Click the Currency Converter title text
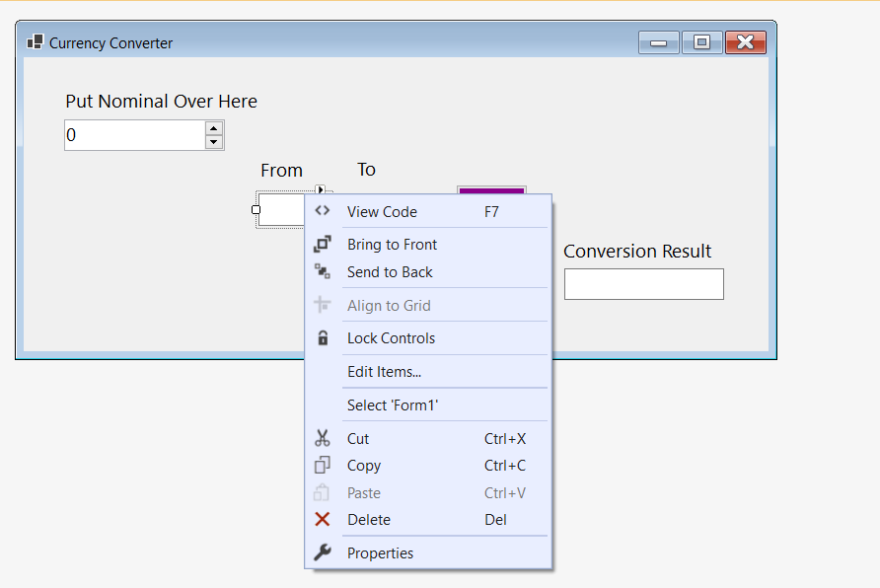 [110, 43]
